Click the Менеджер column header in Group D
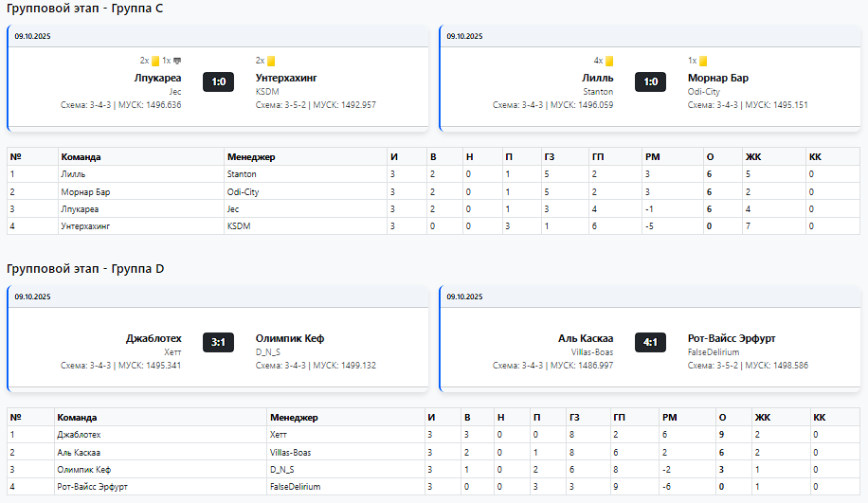 294,418
